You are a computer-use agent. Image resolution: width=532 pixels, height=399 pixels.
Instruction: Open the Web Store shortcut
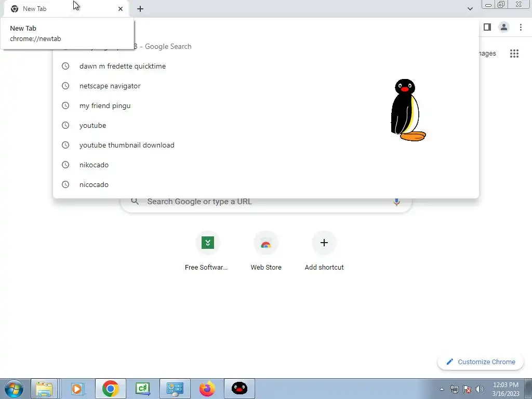pos(265,251)
